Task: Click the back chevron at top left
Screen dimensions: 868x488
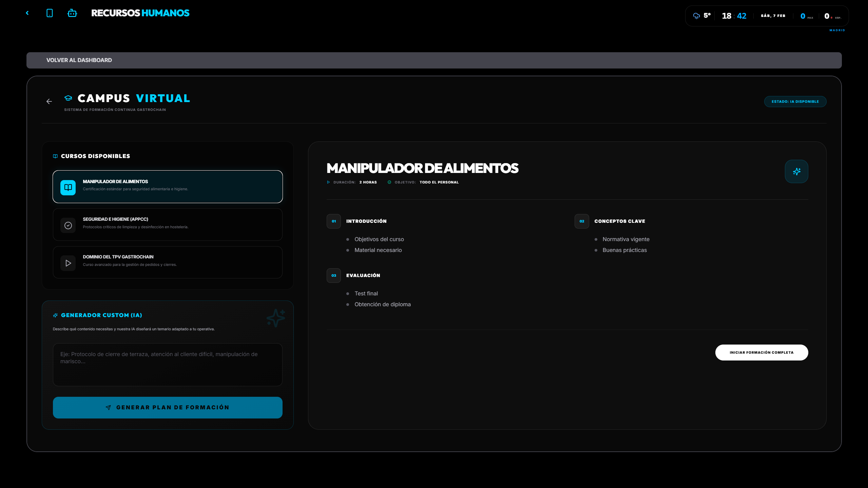Action: [27, 13]
